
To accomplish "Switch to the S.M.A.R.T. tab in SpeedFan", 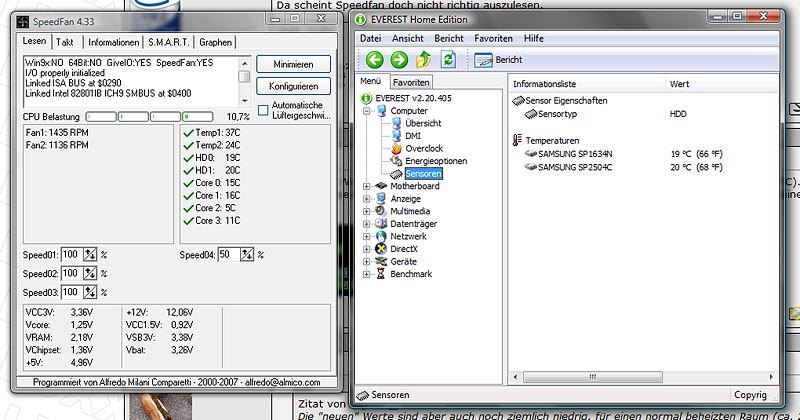I will 168,42.
